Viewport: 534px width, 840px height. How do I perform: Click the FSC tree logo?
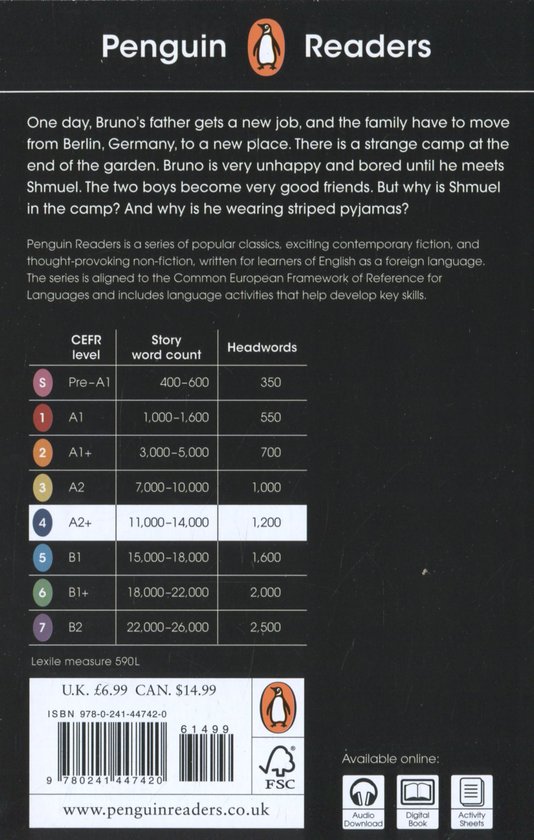pyautogui.click(x=277, y=767)
